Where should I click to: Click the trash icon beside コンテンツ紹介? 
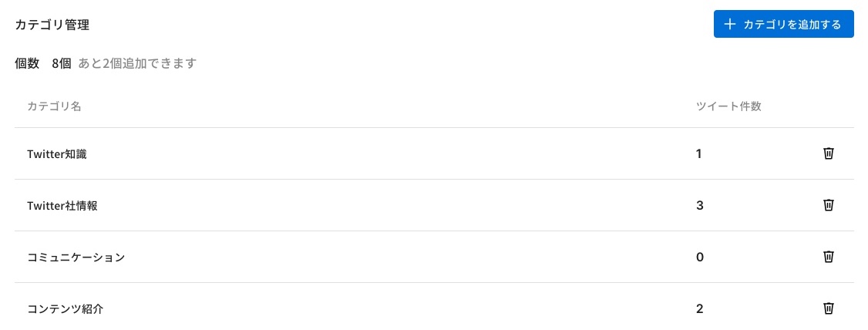click(828, 308)
